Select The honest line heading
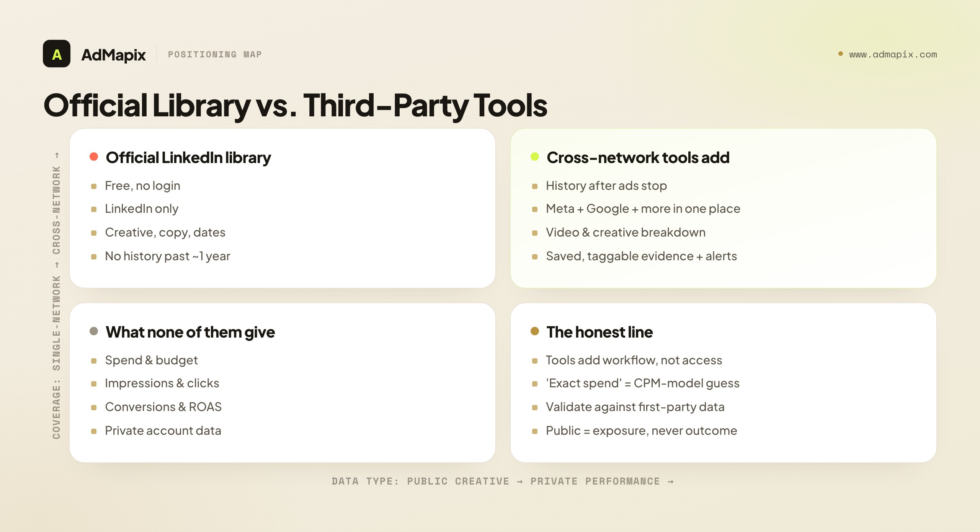 [x=599, y=332]
